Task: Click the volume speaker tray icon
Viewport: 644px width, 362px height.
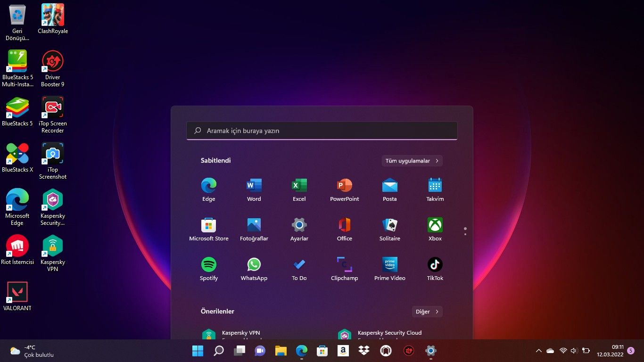Action: 574,351
